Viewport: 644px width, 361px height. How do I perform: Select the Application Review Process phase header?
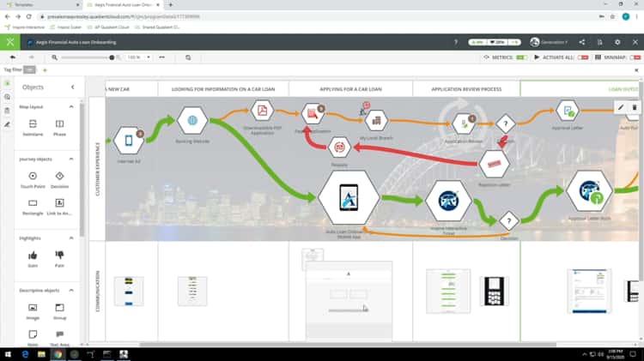coord(466,89)
